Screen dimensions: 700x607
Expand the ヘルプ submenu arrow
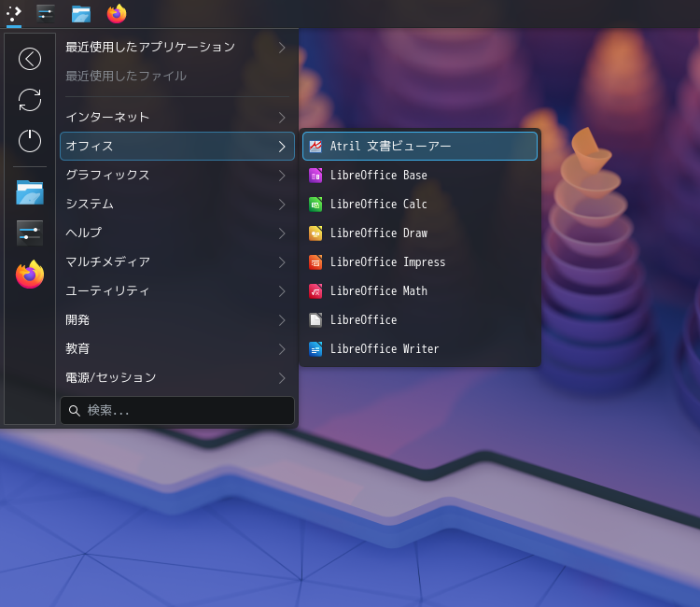coord(282,233)
